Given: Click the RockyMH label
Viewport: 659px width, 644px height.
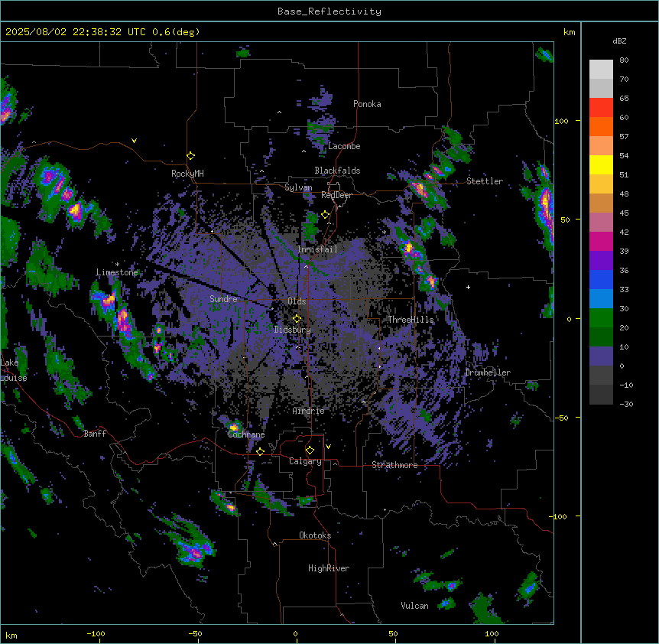Looking at the screenshot, I should click(x=187, y=174).
